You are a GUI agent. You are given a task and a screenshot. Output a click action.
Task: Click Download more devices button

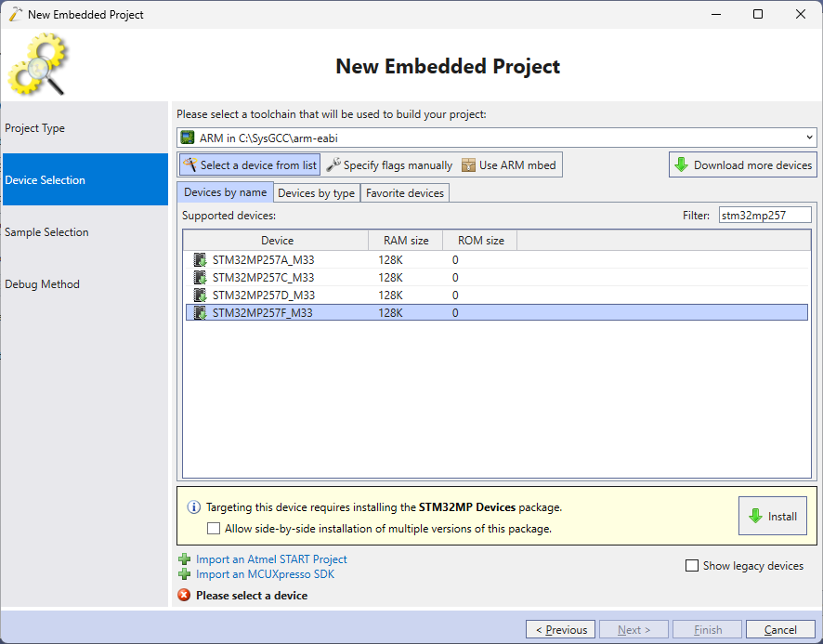point(743,164)
